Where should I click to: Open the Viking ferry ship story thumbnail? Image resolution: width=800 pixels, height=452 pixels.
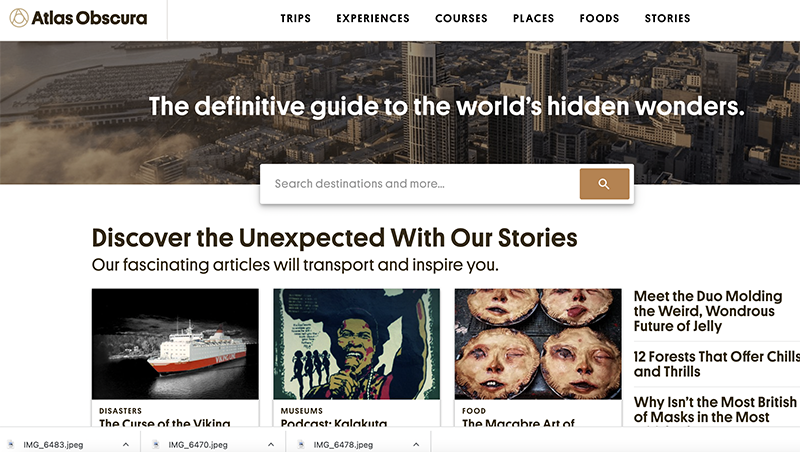pos(175,344)
